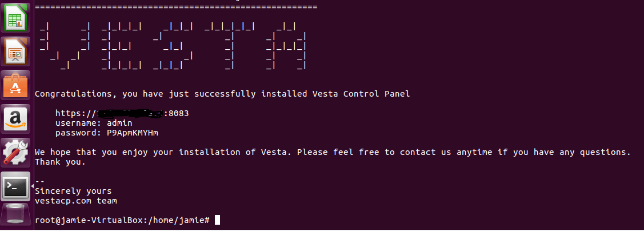Open the Amazon launcher icon
The image size is (644, 231).
click(x=15, y=118)
